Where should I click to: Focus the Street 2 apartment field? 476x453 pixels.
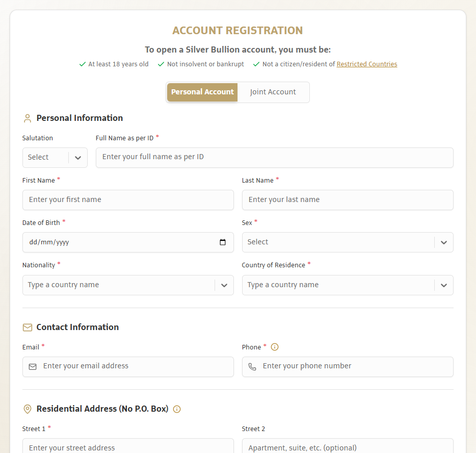(x=348, y=446)
